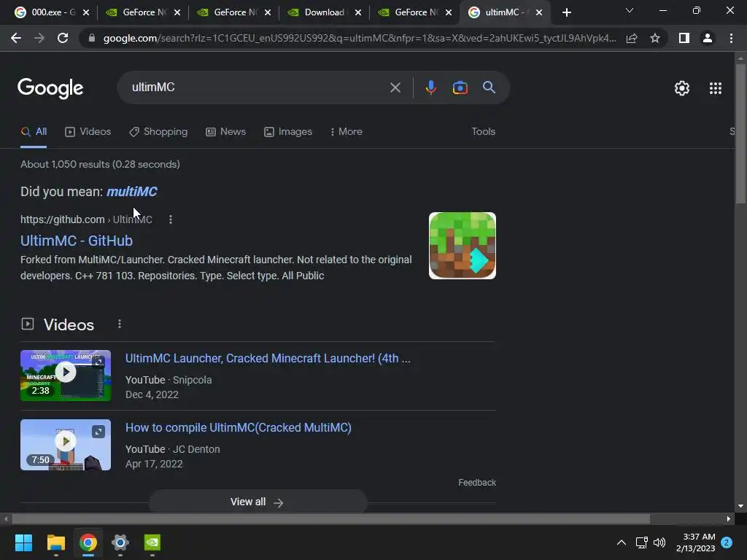Select the Videos results tab
This screenshot has height=560, width=747.
pyautogui.click(x=88, y=132)
